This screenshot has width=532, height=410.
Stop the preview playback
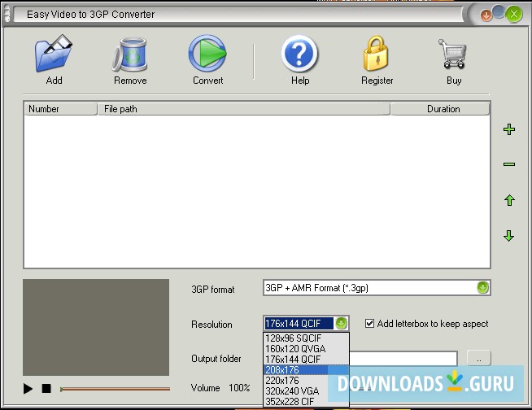point(46,388)
